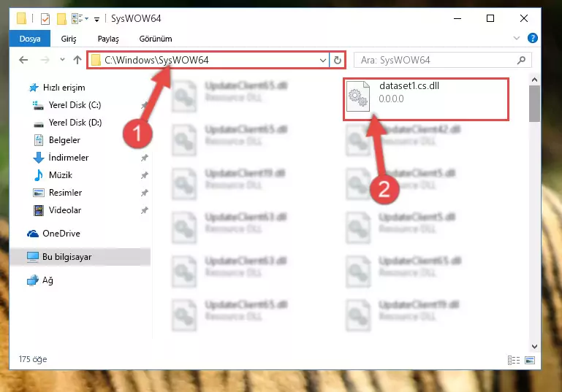This screenshot has height=392, width=562.
Task: Refresh the SysWOW64 folder view
Action: click(x=337, y=60)
